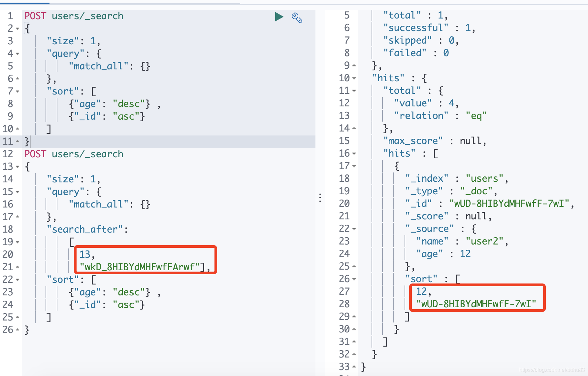The image size is (588, 376).
Task: Collapse sort array at line 22
Action: 17,280
